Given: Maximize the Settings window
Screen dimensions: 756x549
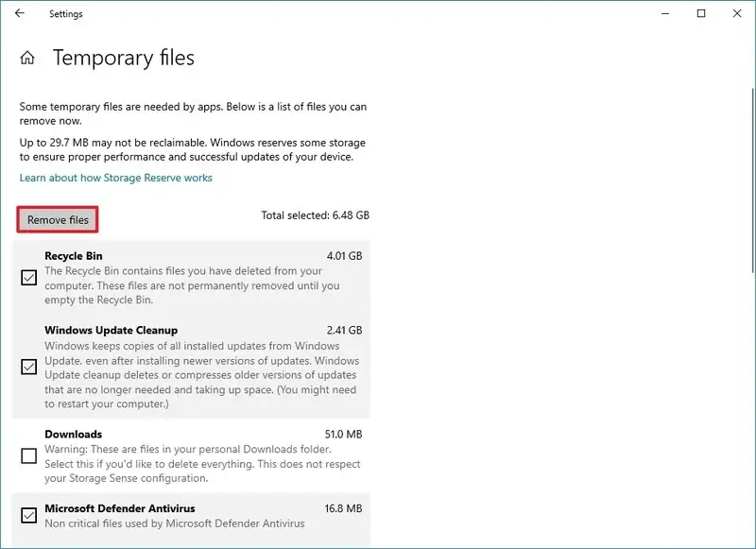Looking at the screenshot, I should tap(701, 13).
